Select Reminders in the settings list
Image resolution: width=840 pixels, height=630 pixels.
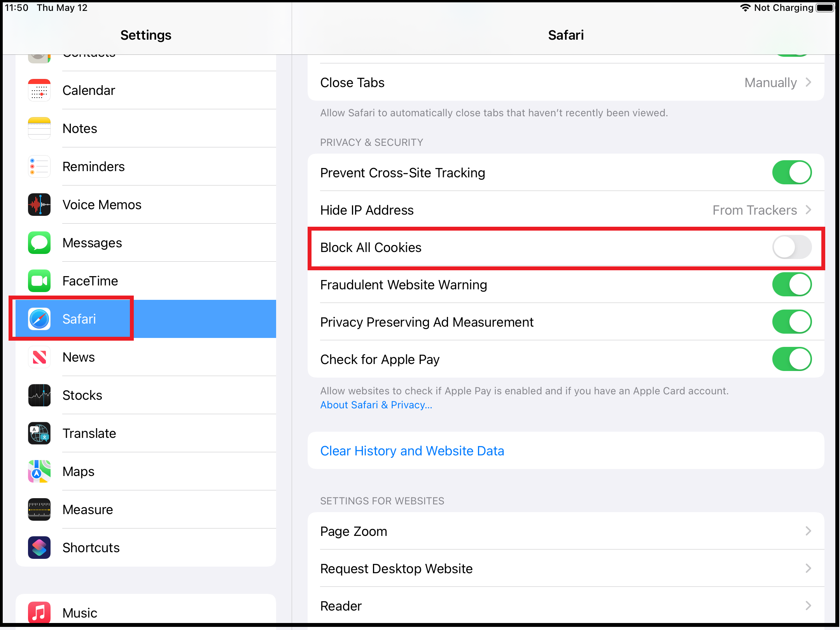(x=93, y=166)
